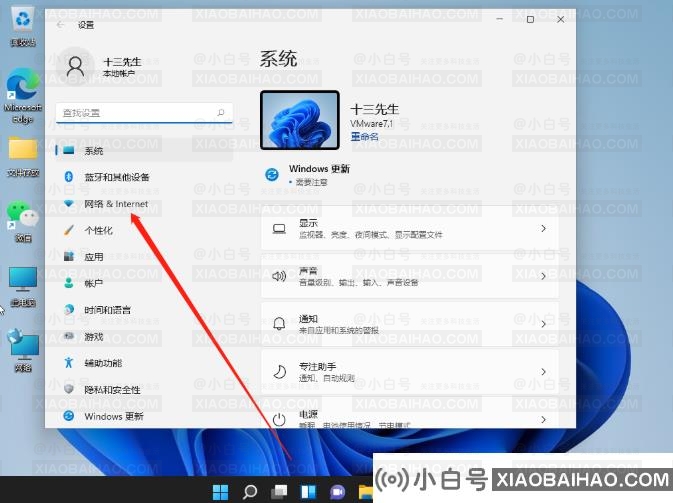Open Network (网络) desktop icon
Screen dimensions: 673x503
[x=23, y=351]
